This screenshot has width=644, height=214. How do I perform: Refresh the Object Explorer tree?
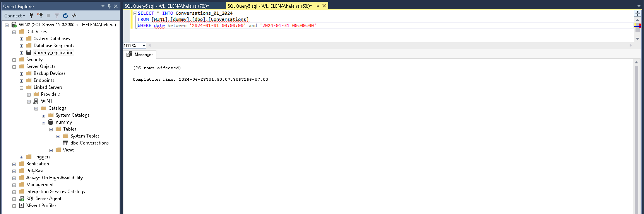click(x=65, y=15)
